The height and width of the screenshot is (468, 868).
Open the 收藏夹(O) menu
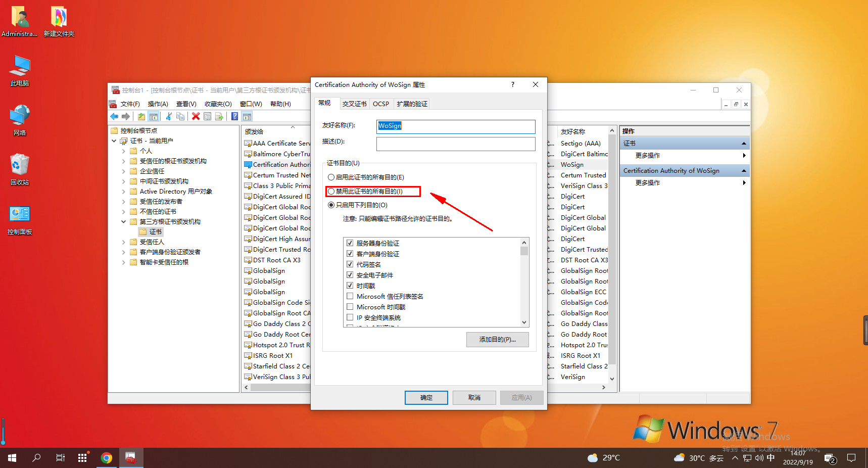(x=218, y=104)
